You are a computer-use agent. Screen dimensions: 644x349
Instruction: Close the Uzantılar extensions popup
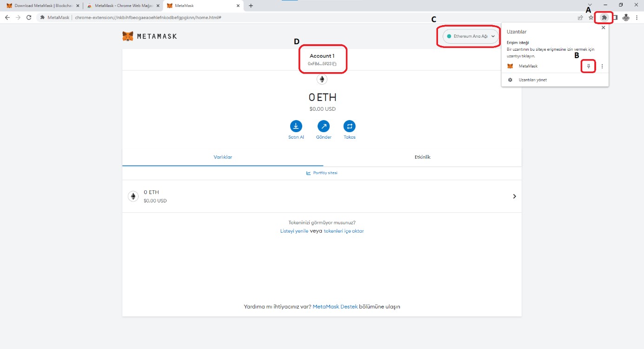point(603,28)
